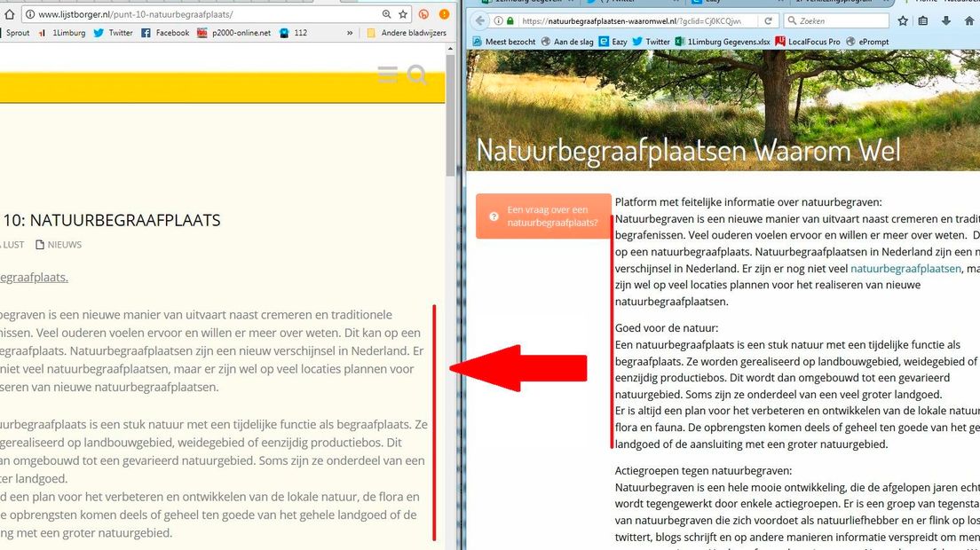
Task: Open the Andere bladwijzers bookmarks folder
Action: 407,33
